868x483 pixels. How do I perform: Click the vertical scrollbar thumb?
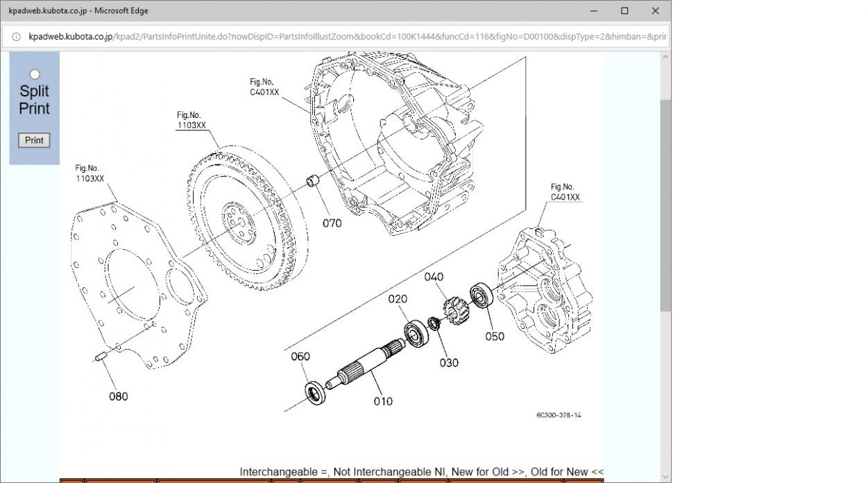coord(665,205)
